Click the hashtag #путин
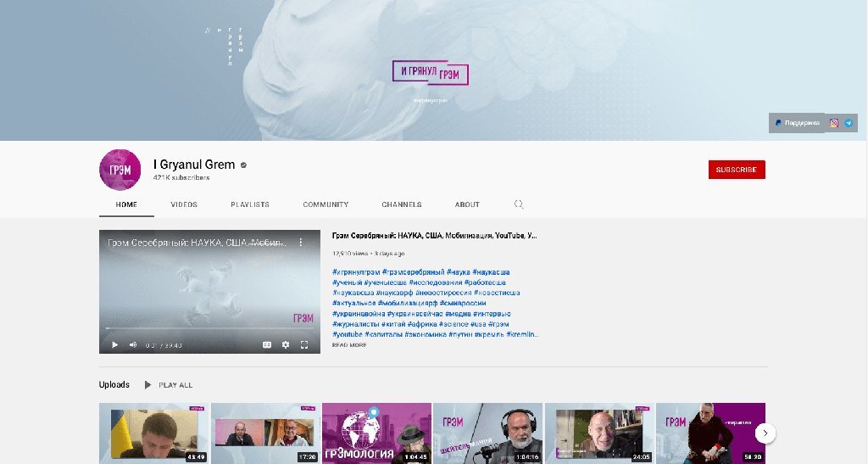 point(461,334)
